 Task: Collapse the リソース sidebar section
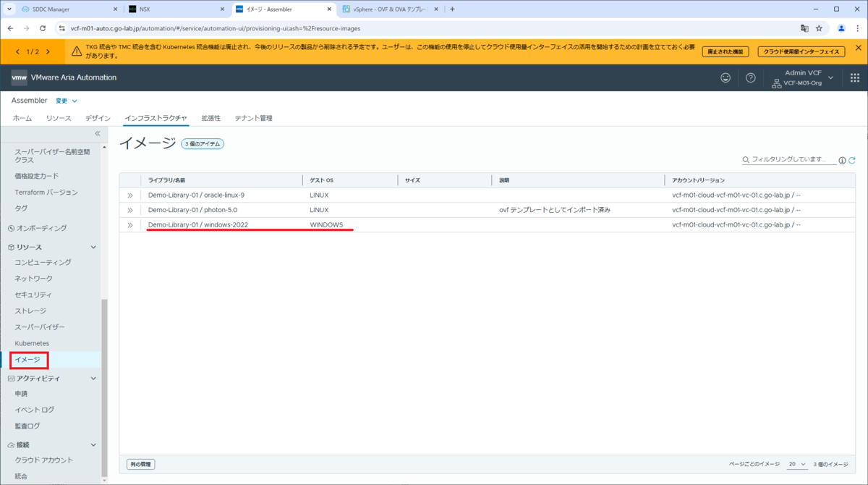coord(93,247)
